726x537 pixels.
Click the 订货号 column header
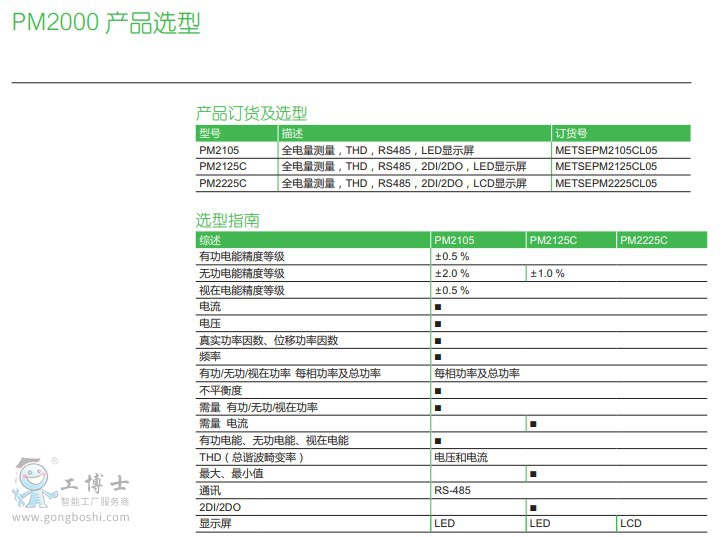point(569,133)
